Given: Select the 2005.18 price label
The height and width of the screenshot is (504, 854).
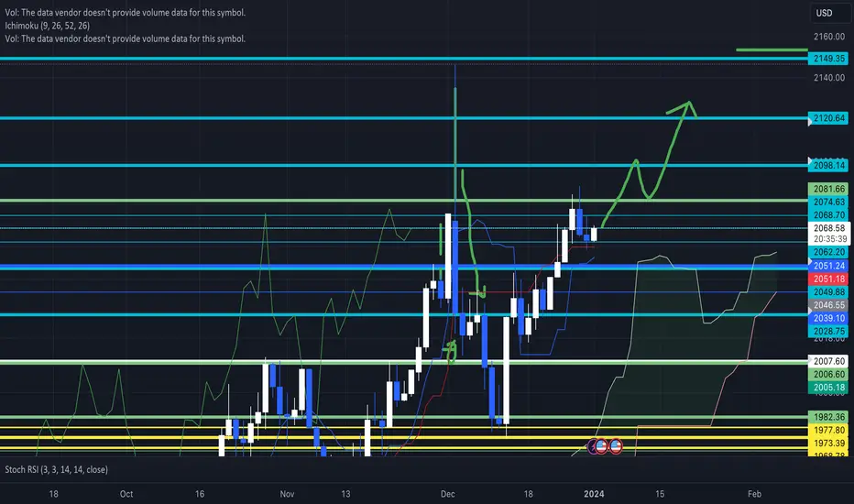Looking at the screenshot, I should [827, 388].
